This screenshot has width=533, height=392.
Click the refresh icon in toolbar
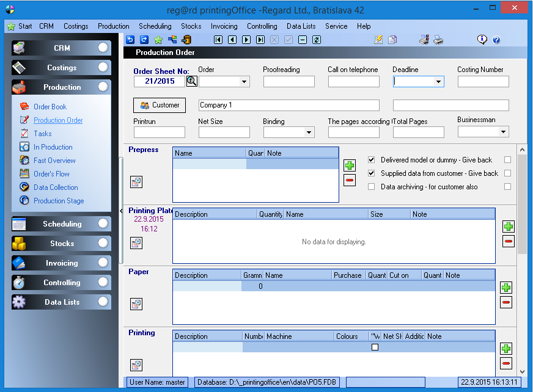[x=316, y=40]
